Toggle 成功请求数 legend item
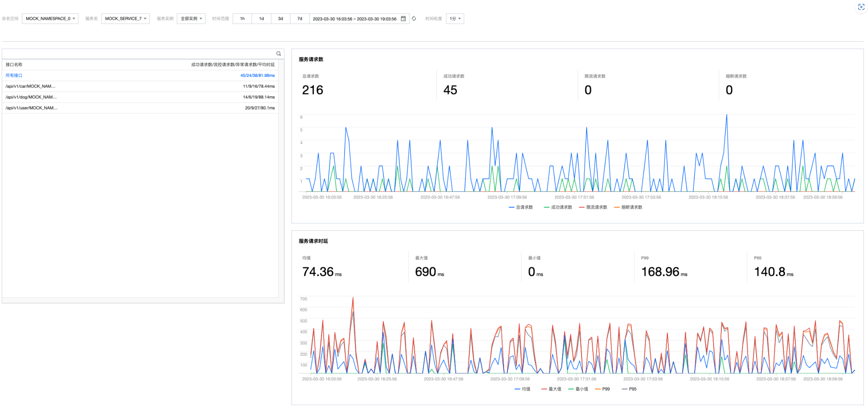 click(x=558, y=207)
